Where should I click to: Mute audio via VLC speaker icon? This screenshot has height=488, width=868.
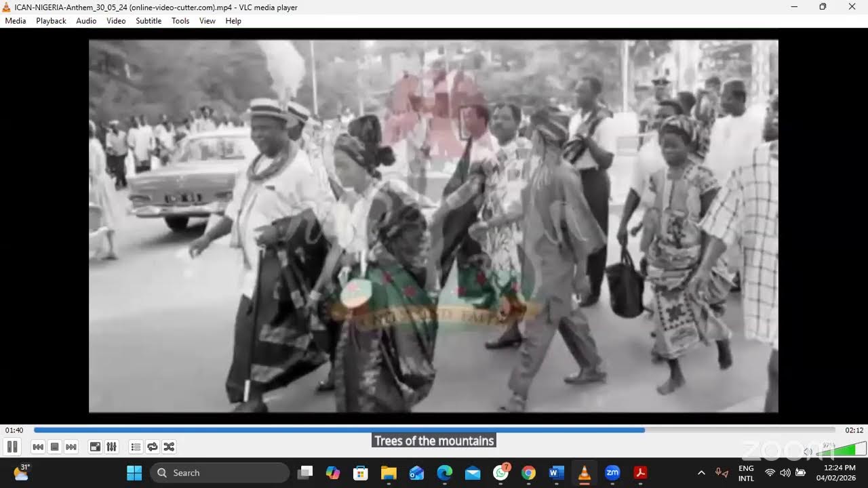tap(808, 450)
